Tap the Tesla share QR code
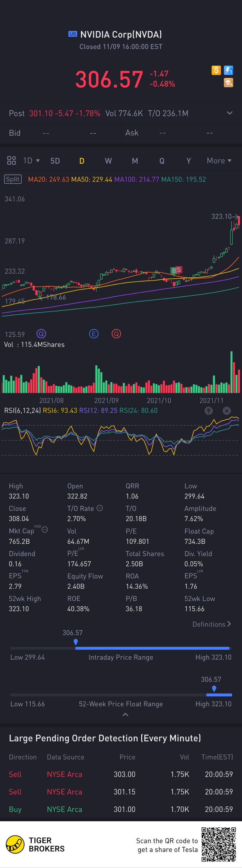 pyautogui.click(x=219, y=844)
